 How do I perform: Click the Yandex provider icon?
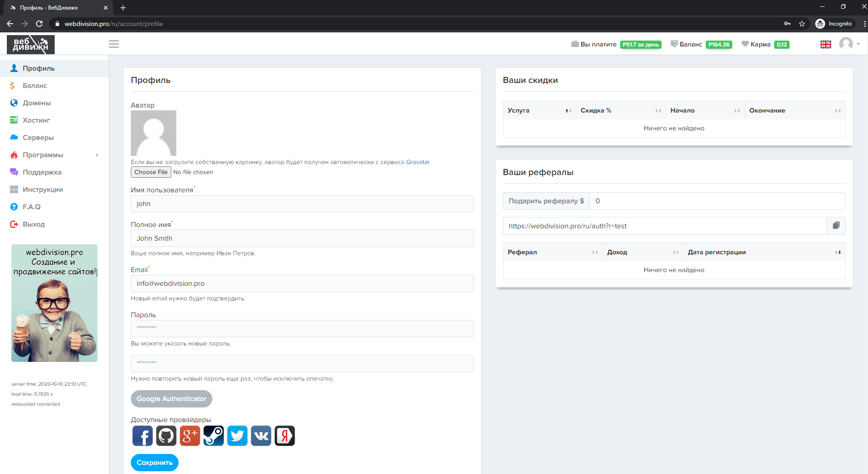(x=285, y=436)
